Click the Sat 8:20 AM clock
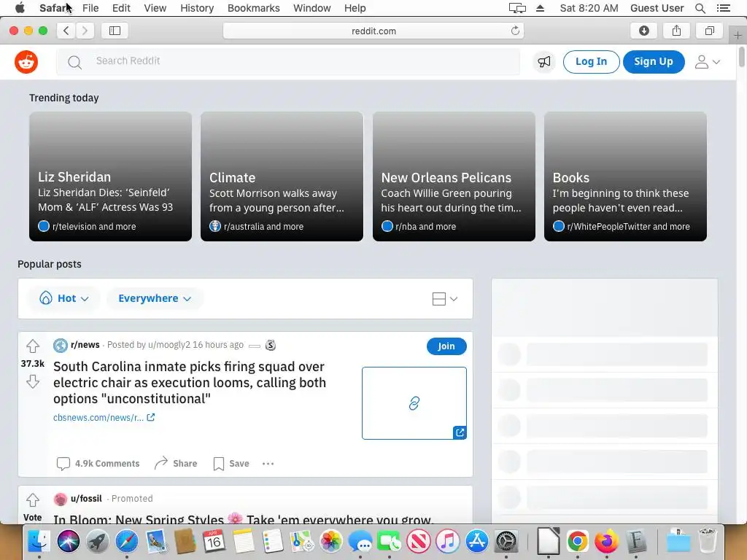The width and height of the screenshot is (747, 560). 589,8
